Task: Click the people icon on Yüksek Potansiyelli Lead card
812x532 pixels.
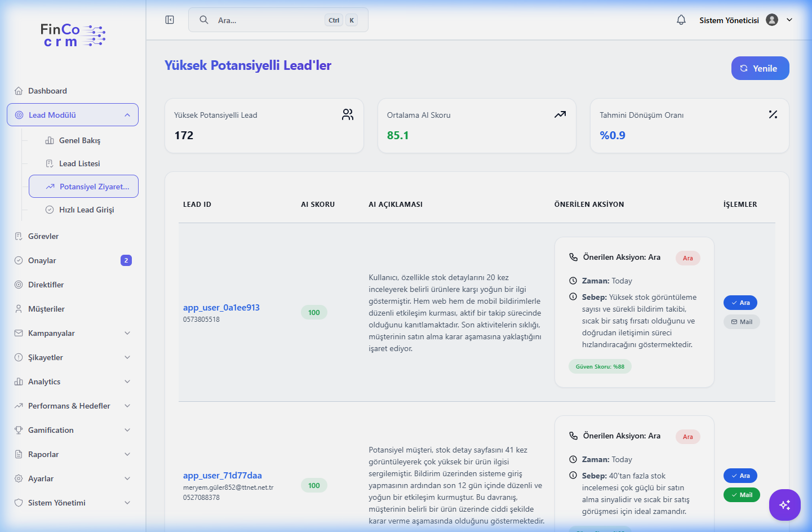Action: (x=348, y=114)
